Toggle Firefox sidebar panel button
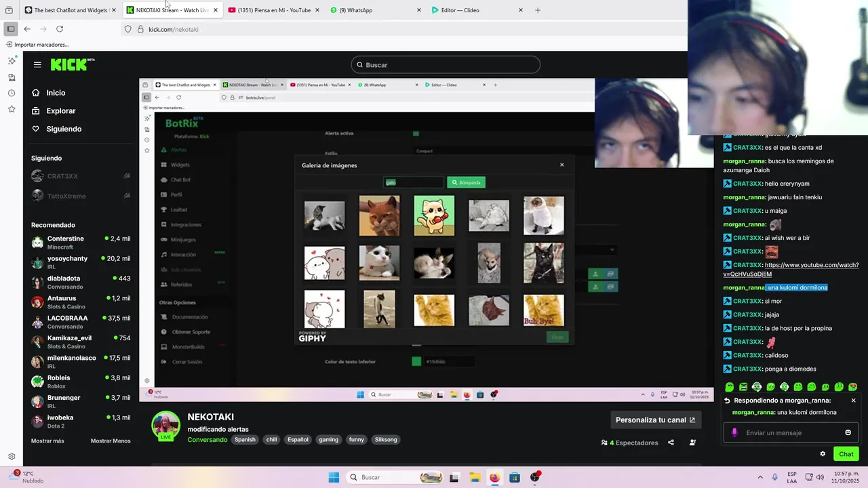Screen dimensions: 868x488 point(11,29)
